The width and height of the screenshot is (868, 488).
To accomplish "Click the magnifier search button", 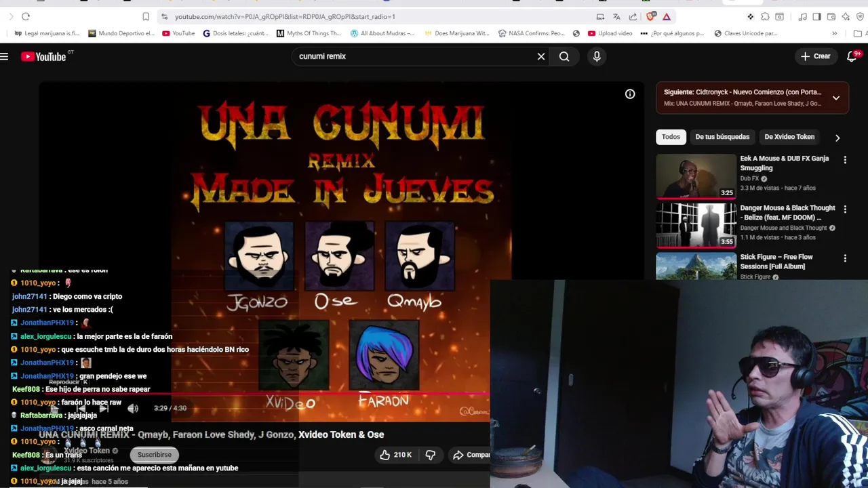I will point(564,56).
